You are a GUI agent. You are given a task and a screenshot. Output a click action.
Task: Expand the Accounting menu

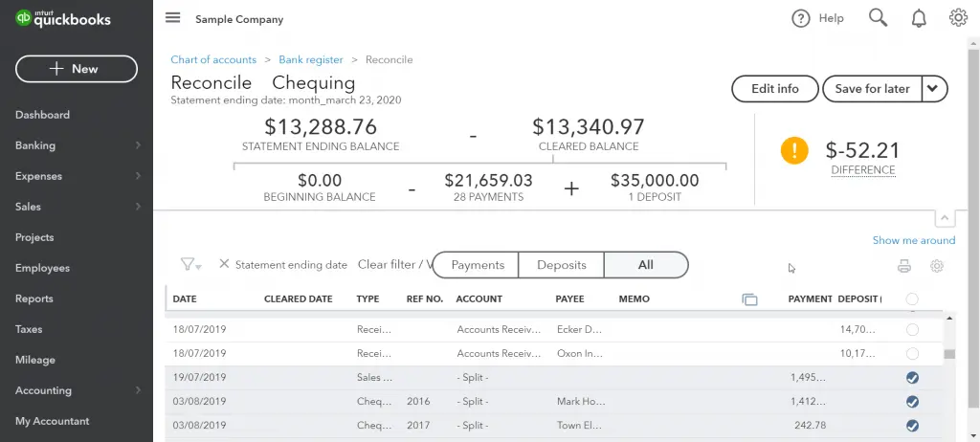(77, 390)
